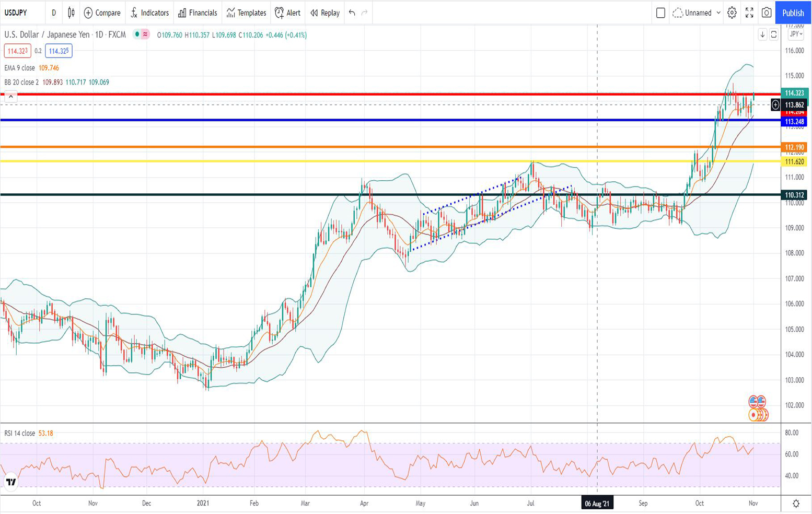This screenshot has width=812, height=514.
Task: Toggle maximize chart pane button
Action: [774, 34]
